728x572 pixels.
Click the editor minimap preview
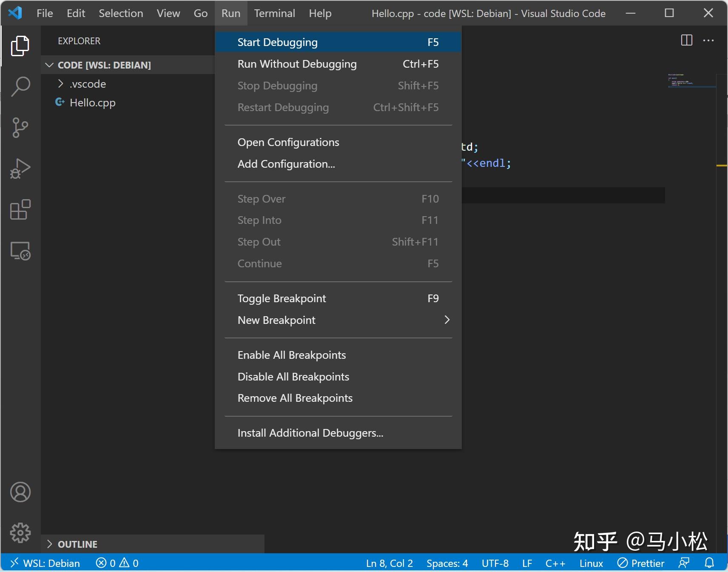coord(692,80)
